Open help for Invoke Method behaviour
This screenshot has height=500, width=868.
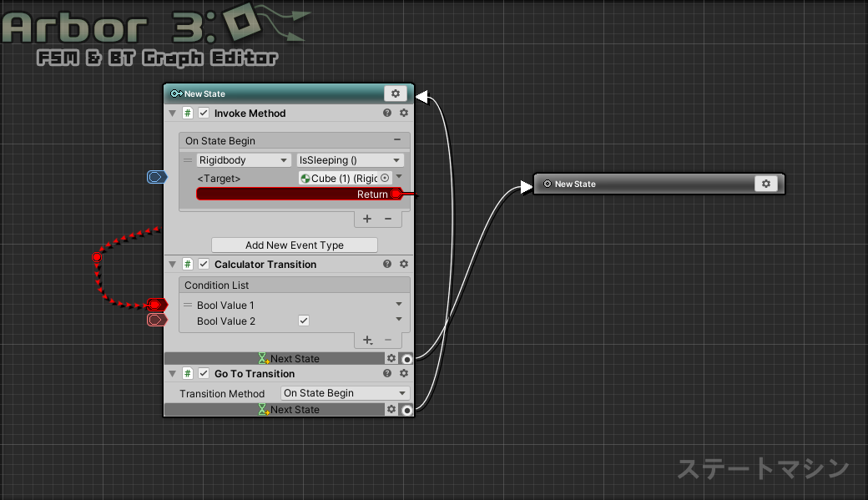point(387,114)
